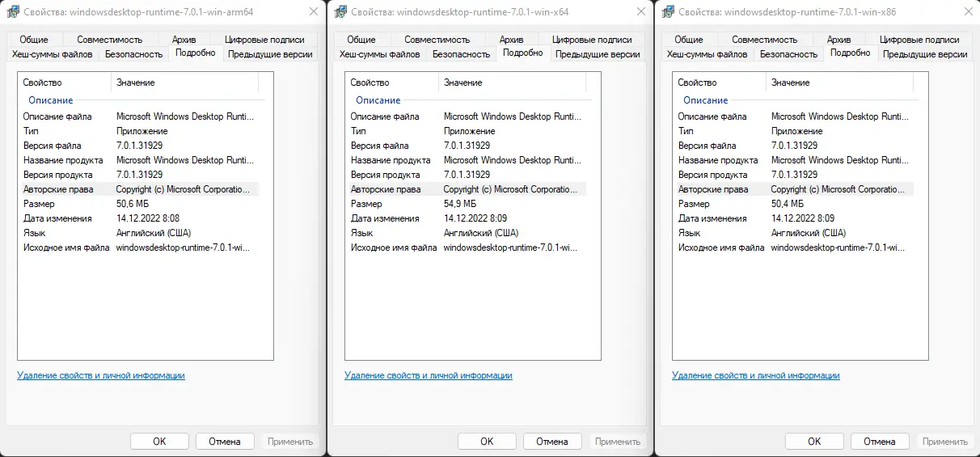Click Описание group header in x86 window
The width and height of the screenshot is (980, 457).
706,100
